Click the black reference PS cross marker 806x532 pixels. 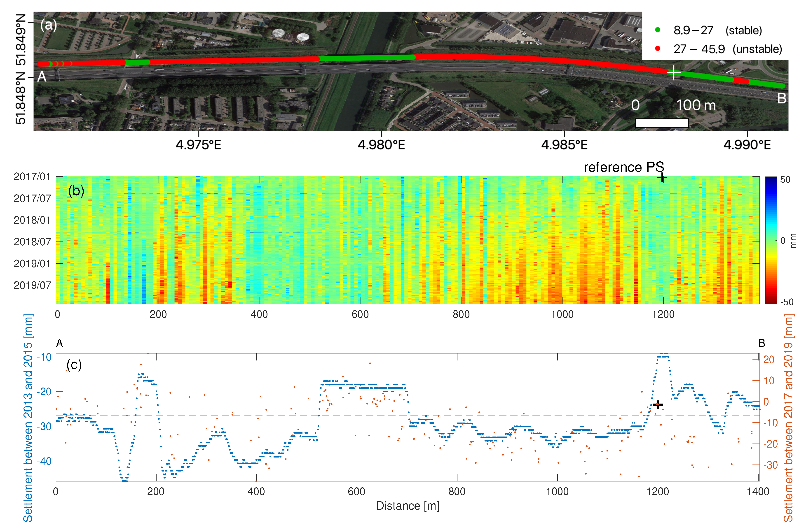(662, 177)
